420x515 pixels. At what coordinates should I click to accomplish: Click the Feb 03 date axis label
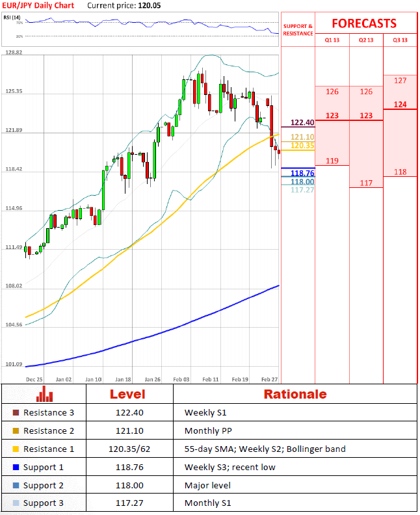[181, 379]
